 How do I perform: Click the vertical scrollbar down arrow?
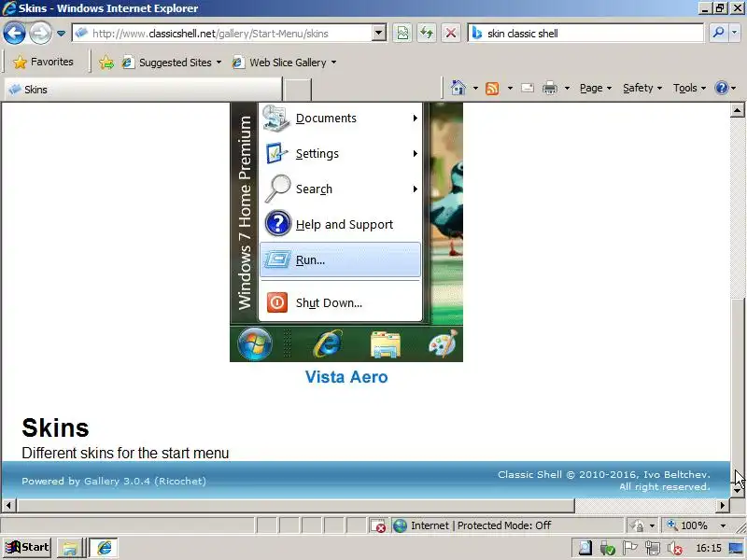(x=737, y=491)
